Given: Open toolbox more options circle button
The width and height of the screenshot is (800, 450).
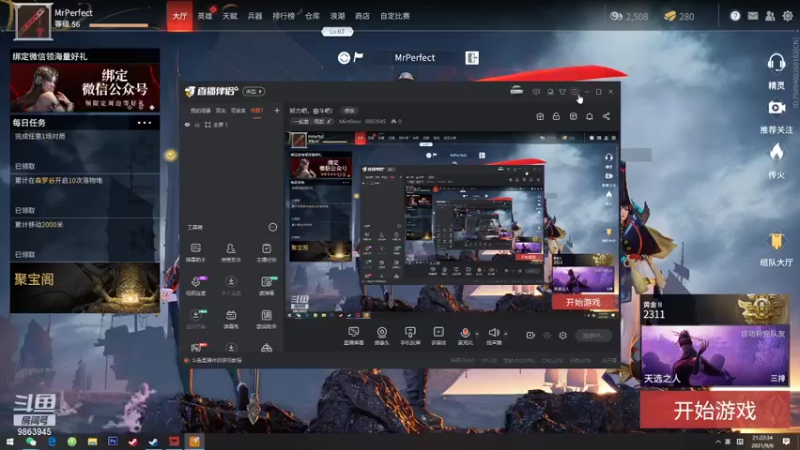Looking at the screenshot, I should [x=273, y=227].
